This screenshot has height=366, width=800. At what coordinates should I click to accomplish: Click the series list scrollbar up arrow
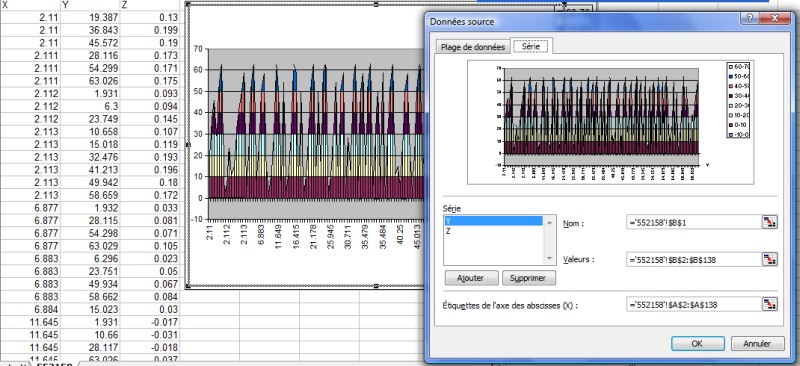click(549, 221)
